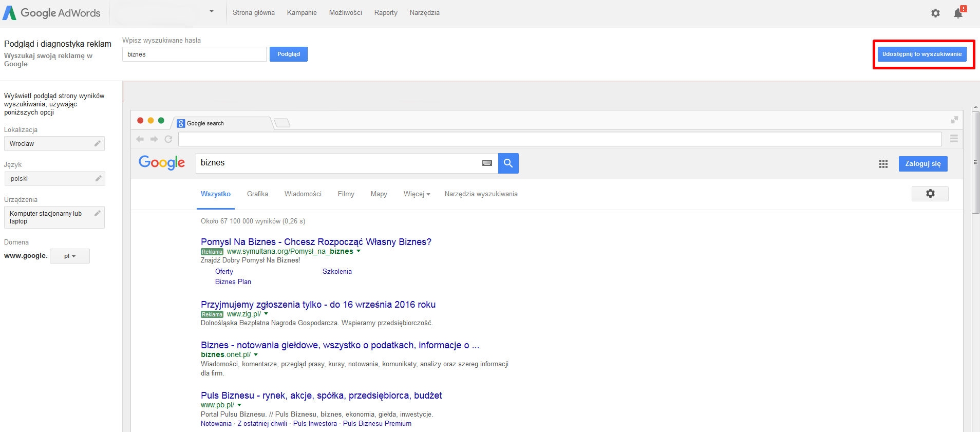Viewport: 980px width, 432px height.
Task: Open the Możliwości menu
Action: 346,13
